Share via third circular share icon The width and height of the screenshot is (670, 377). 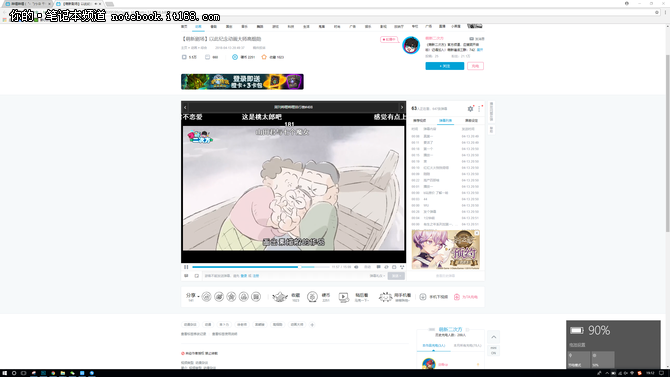coord(231,297)
